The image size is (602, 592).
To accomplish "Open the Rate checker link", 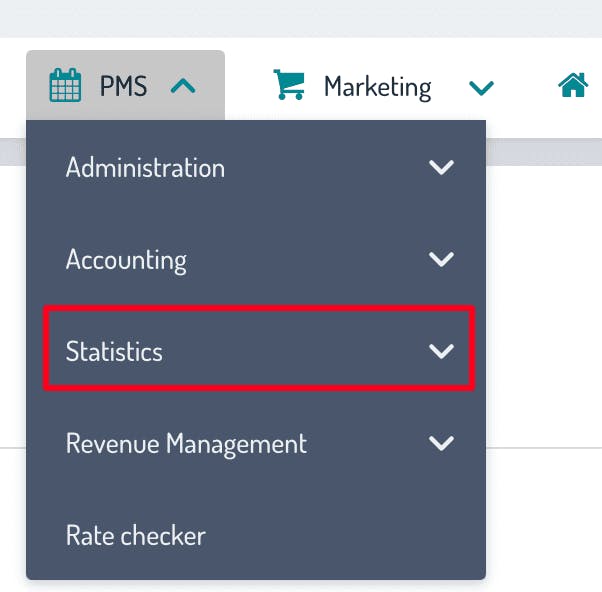I will pyautogui.click(x=135, y=535).
